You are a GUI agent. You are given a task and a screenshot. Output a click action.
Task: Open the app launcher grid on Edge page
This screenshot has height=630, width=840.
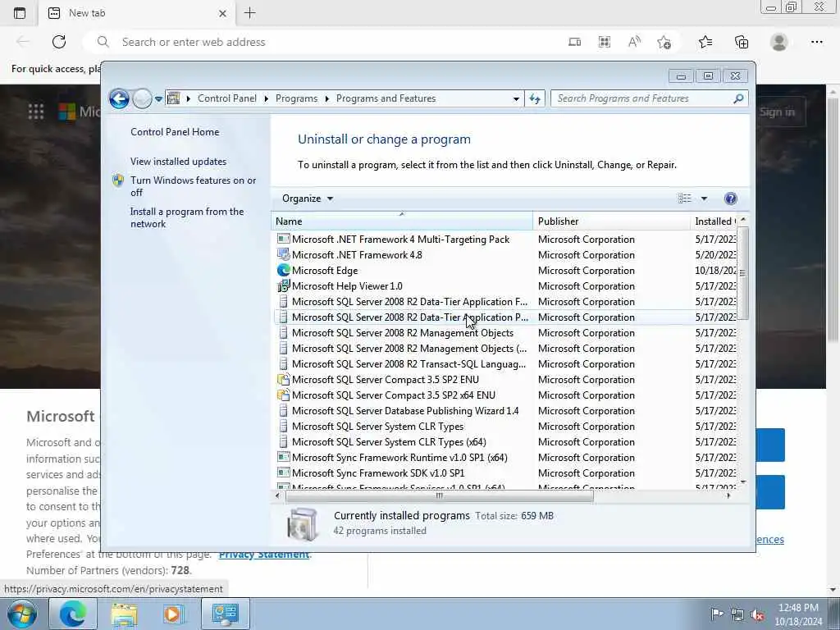coord(36,112)
